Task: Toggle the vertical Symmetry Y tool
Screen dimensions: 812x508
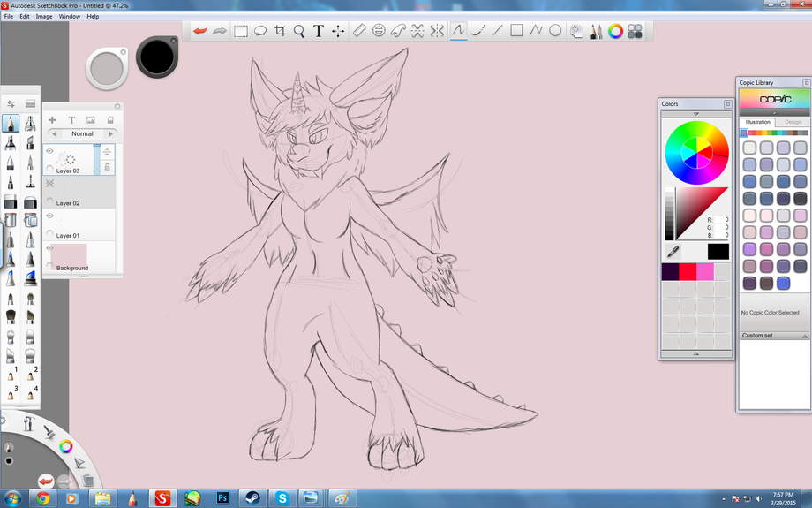Action: [437, 31]
